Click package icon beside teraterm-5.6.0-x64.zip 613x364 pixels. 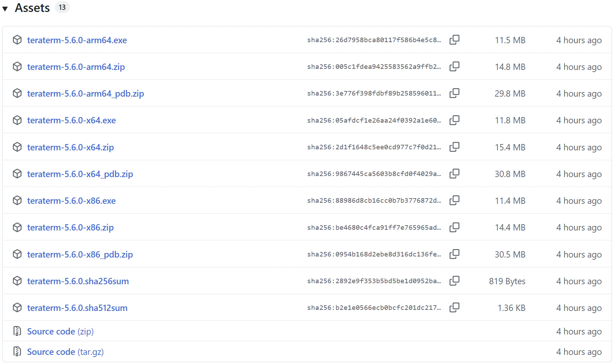click(x=17, y=147)
